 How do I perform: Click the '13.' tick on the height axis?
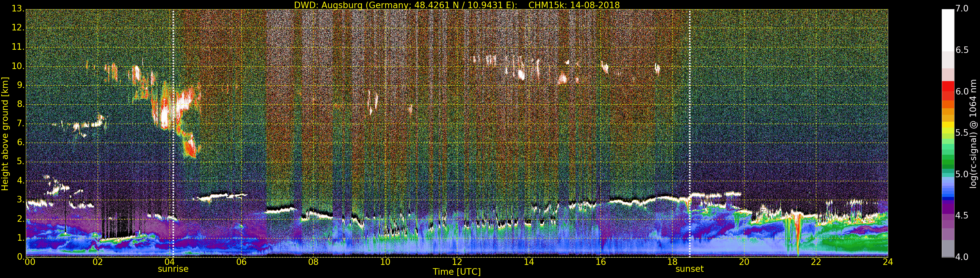(18, 9)
